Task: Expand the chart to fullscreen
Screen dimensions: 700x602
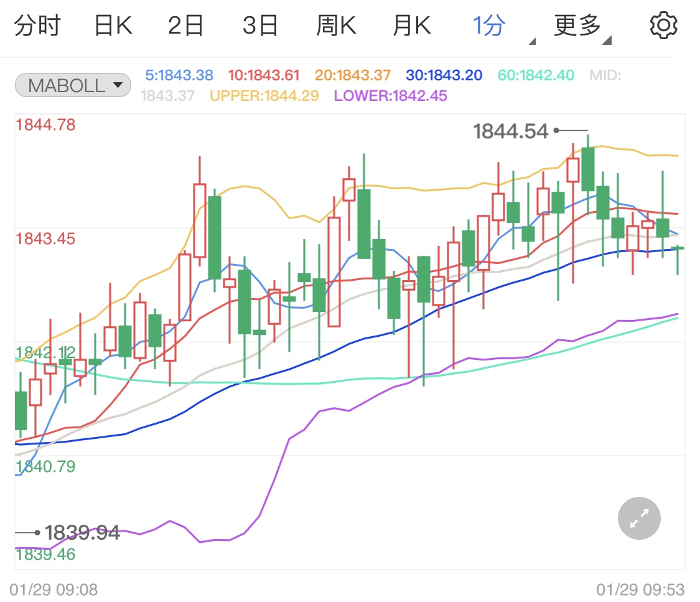Action: coord(638,518)
